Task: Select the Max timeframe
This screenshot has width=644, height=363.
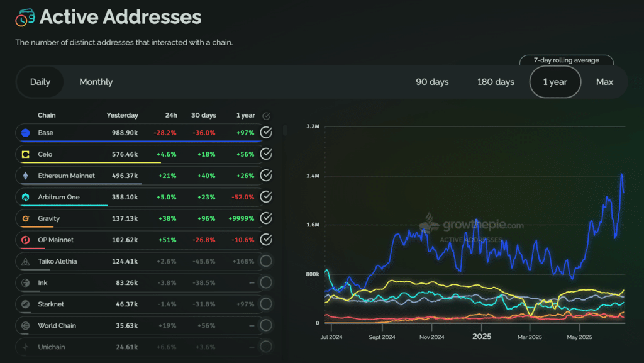Action: (x=604, y=82)
